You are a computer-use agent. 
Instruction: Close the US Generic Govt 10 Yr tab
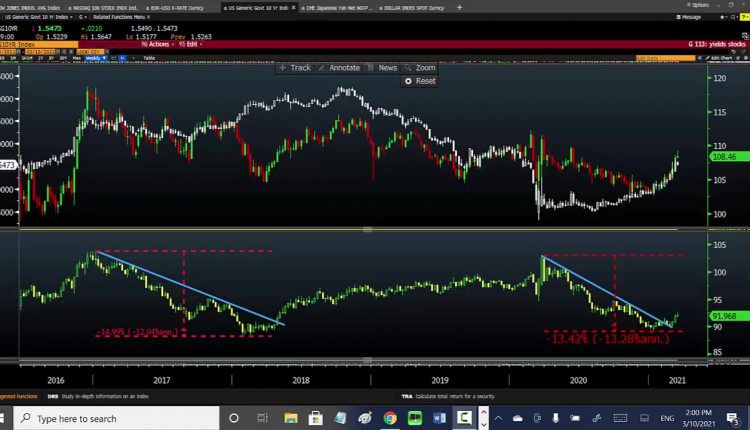[x=294, y=8]
